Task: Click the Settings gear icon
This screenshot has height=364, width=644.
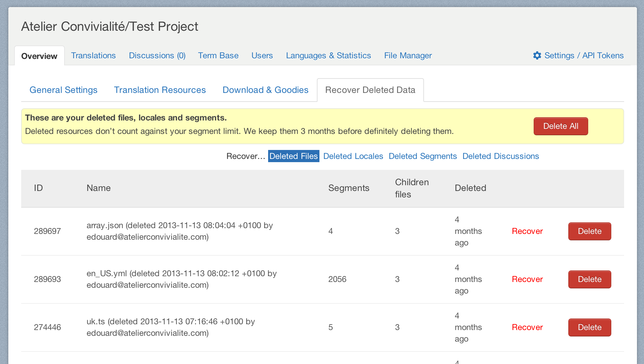Action: [x=537, y=55]
